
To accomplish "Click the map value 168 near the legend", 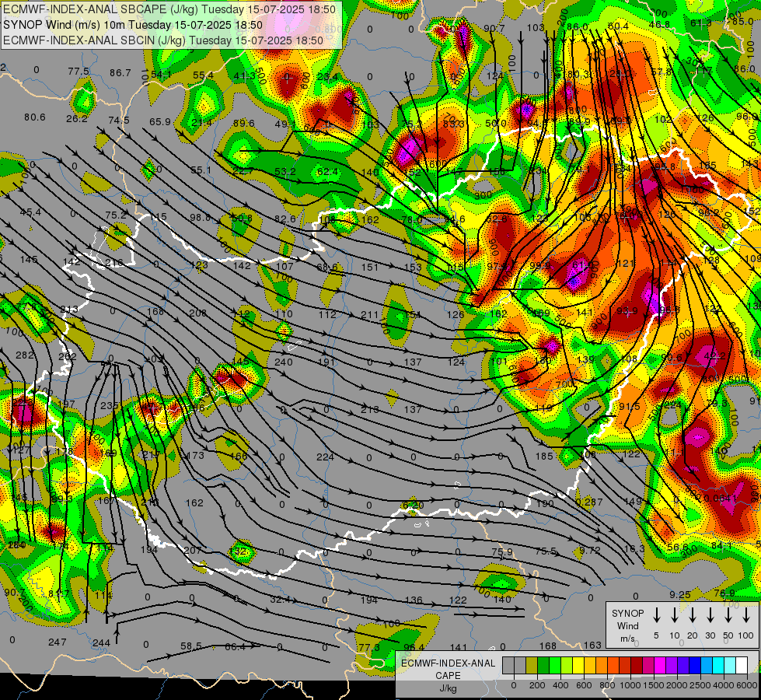I will pos(548,646).
